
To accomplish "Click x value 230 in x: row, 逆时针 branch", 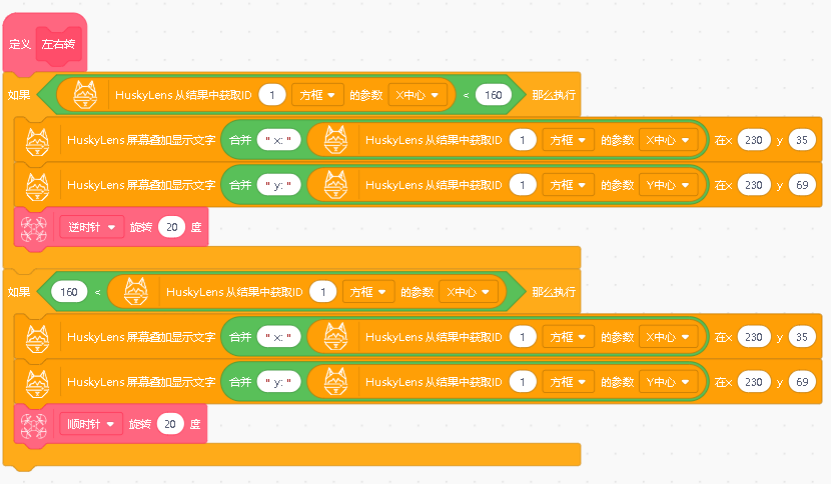I will [754, 140].
